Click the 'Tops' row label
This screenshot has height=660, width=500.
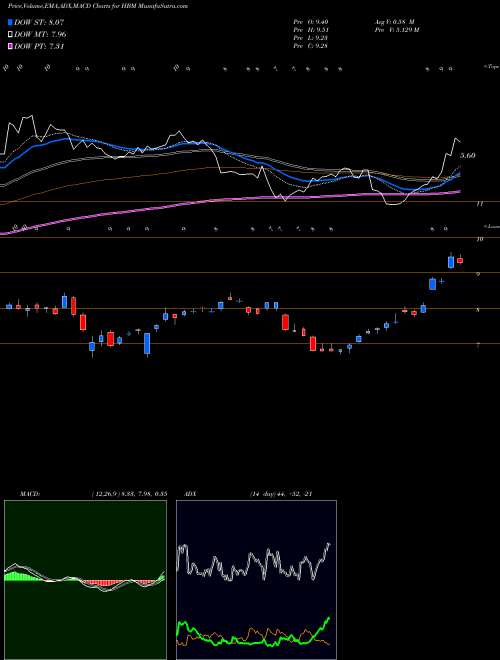491,67
